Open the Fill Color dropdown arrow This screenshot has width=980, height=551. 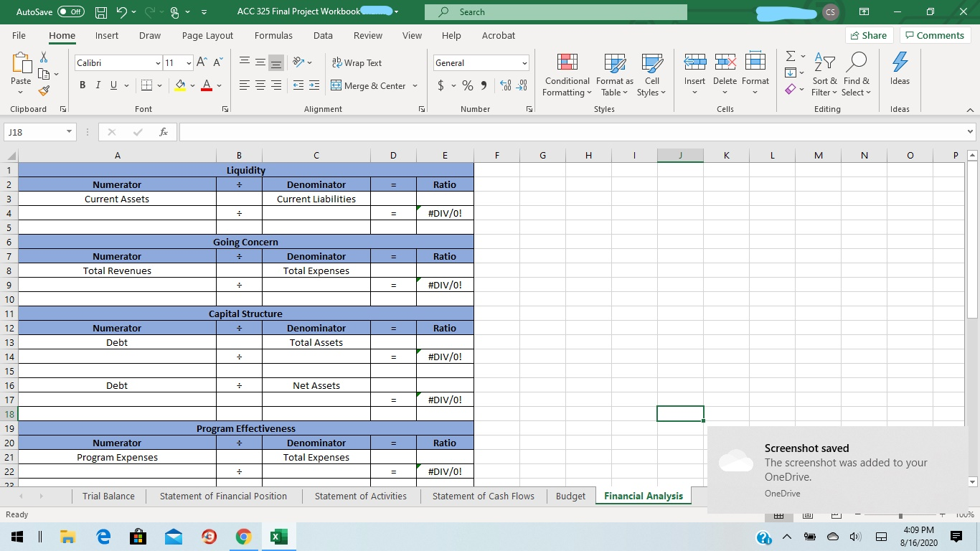coord(192,85)
